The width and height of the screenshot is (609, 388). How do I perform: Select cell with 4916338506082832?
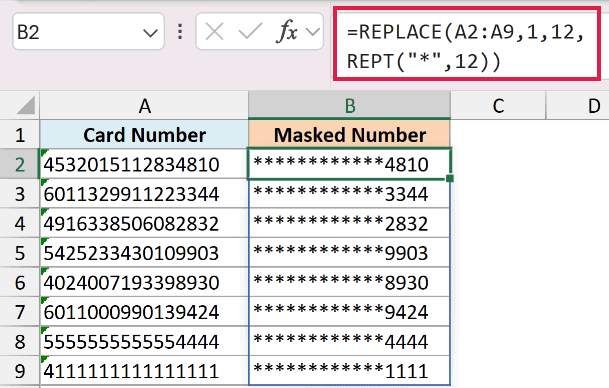[144, 223]
